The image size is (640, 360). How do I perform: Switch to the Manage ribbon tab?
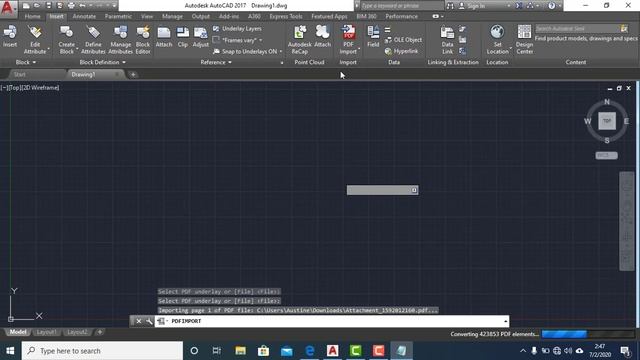pos(172,16)
